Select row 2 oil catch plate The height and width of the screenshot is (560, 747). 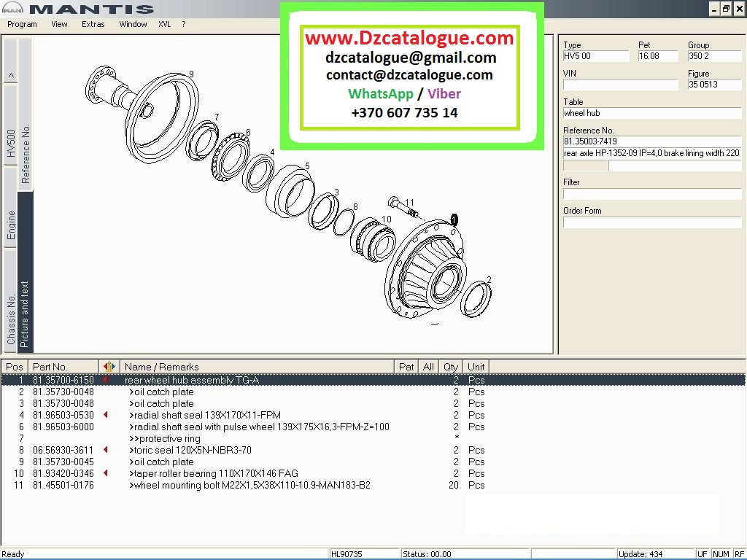coord(373,392)
